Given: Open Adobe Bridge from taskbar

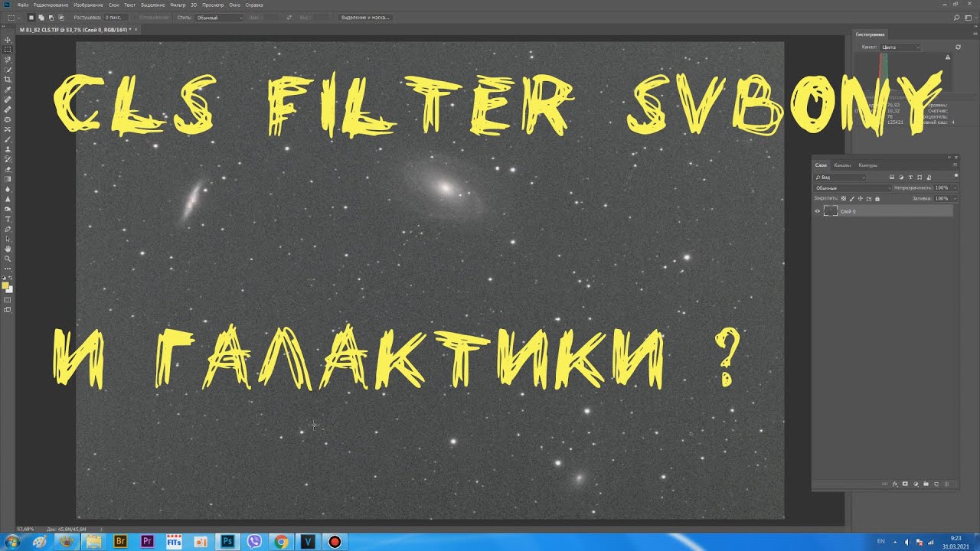Looking at the screenshot, I should click(120, 541).
